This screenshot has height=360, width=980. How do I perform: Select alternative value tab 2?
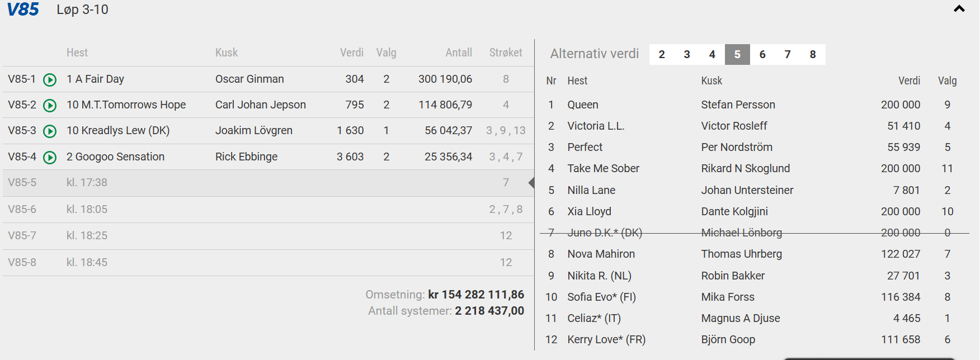pyautogui.click(x=662, y=54)
